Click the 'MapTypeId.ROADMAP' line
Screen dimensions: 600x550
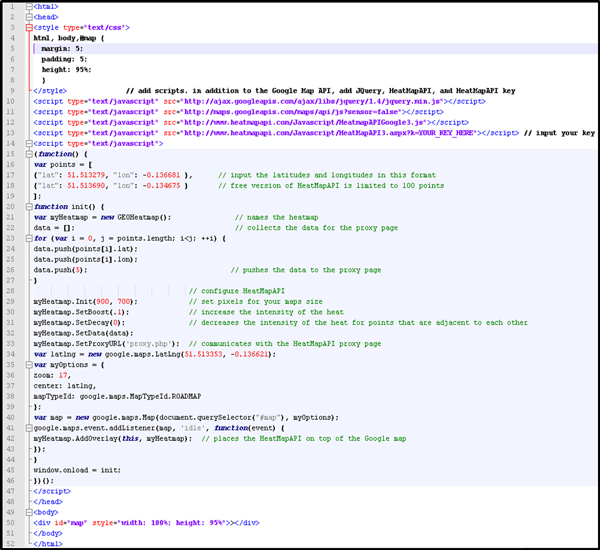point(117,396)
